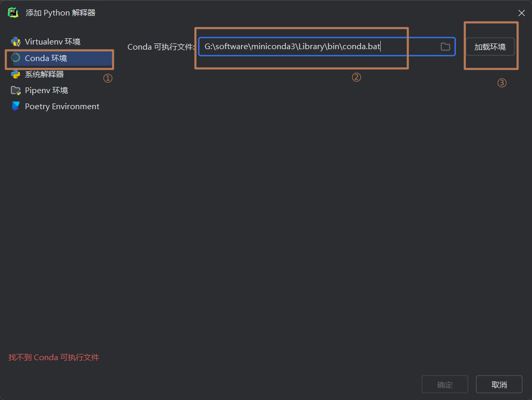The height and width of the screenshot is (400, 532).
Task: Click the system interpreter Python icon
Action: (16, 74)
